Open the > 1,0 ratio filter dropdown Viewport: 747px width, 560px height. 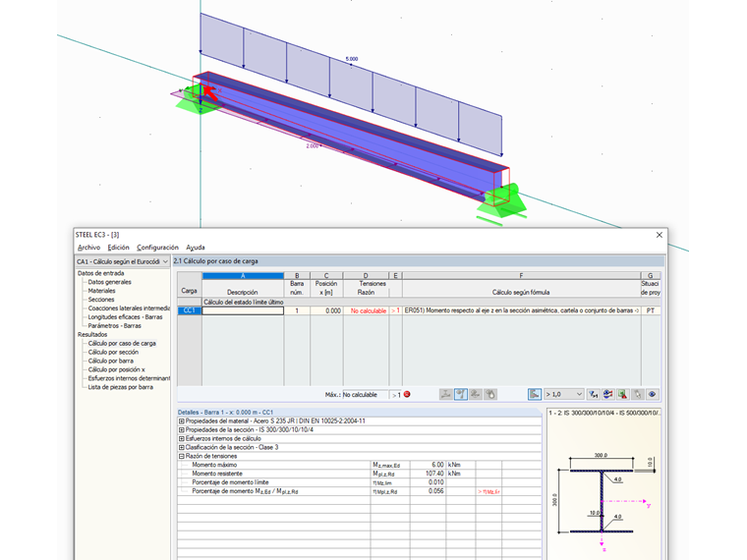(564, 394)
